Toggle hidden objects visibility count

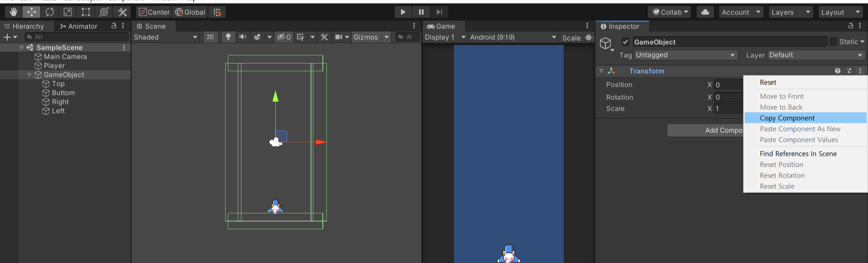click(x=284, y=37)
